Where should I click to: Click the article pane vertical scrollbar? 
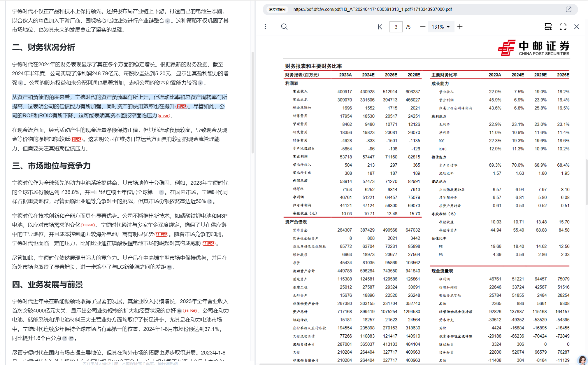(x=252, y=102)
